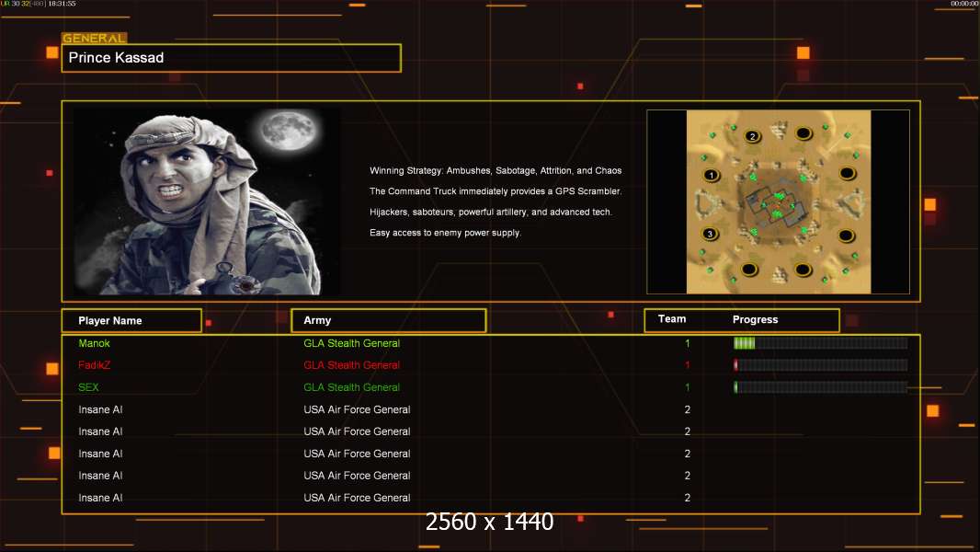Click team number 1 in Manok's row

coord(687,343)
